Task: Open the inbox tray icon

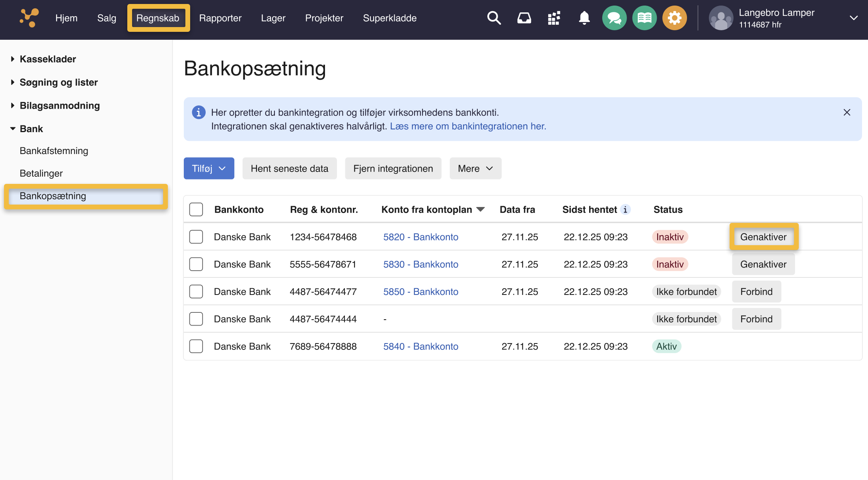Action: tap(524, 18)
